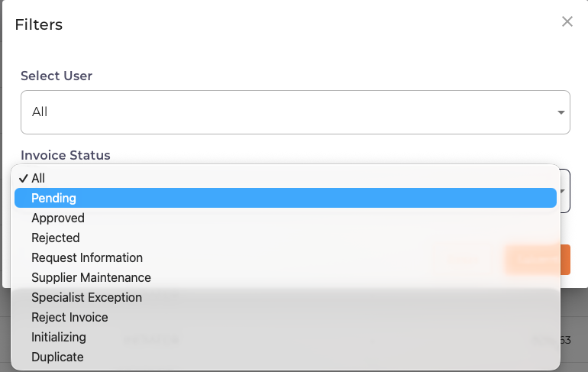Screen dimensions: 588x372
Task: Select Supplier Maintenance from the list
Action: [x=91, y=277]
